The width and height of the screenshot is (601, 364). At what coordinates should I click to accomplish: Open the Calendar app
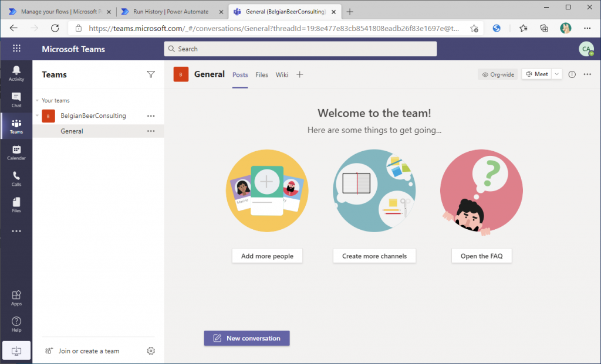tap(16, 152)
